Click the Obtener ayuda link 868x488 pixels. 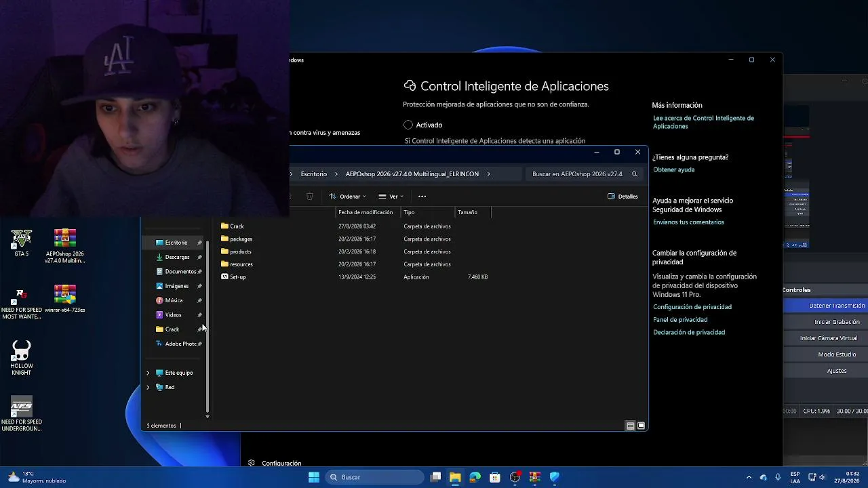(673, 169)
